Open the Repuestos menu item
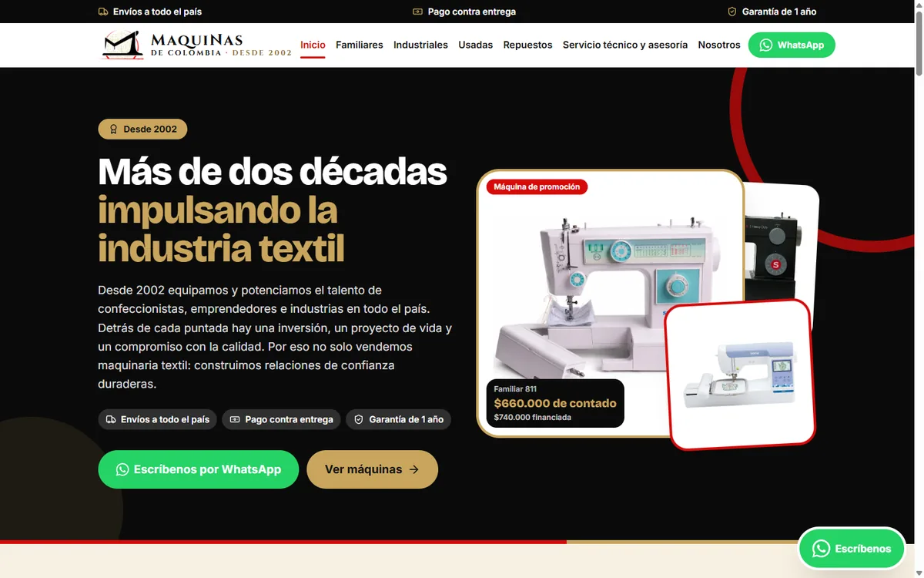This screenshot has height=578, width=924. (x=527, y=45)
